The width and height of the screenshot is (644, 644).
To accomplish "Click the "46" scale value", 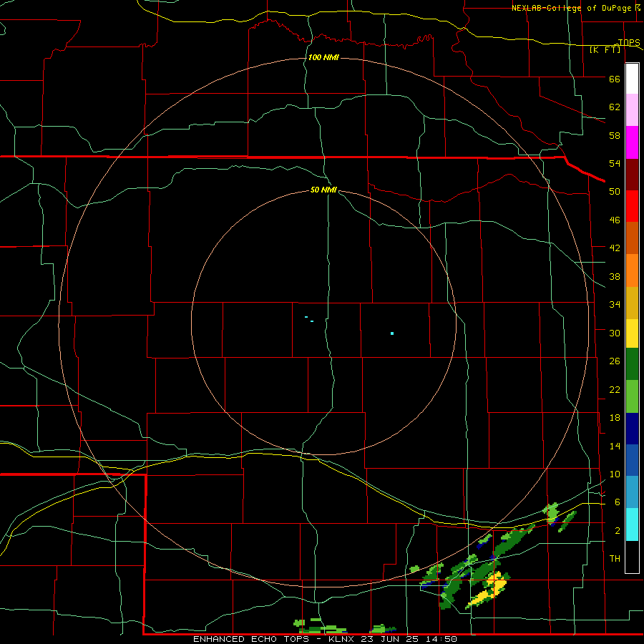I will (x=615, y=220).
